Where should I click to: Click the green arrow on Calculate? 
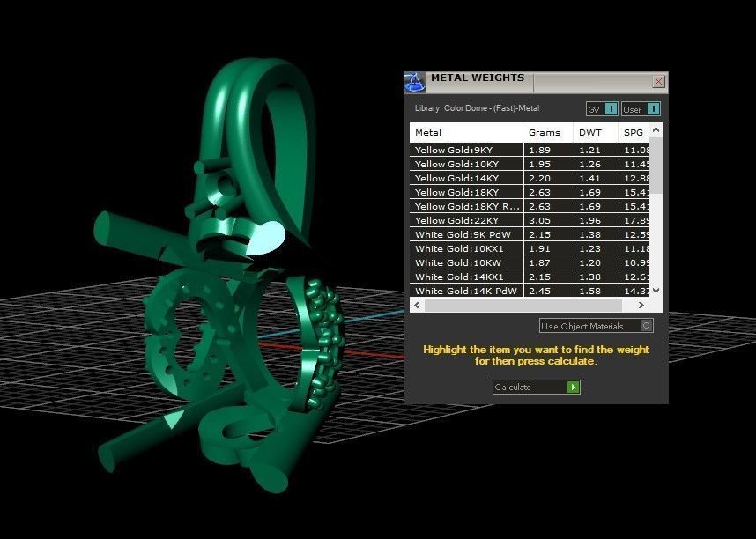(x=573, y=388)
